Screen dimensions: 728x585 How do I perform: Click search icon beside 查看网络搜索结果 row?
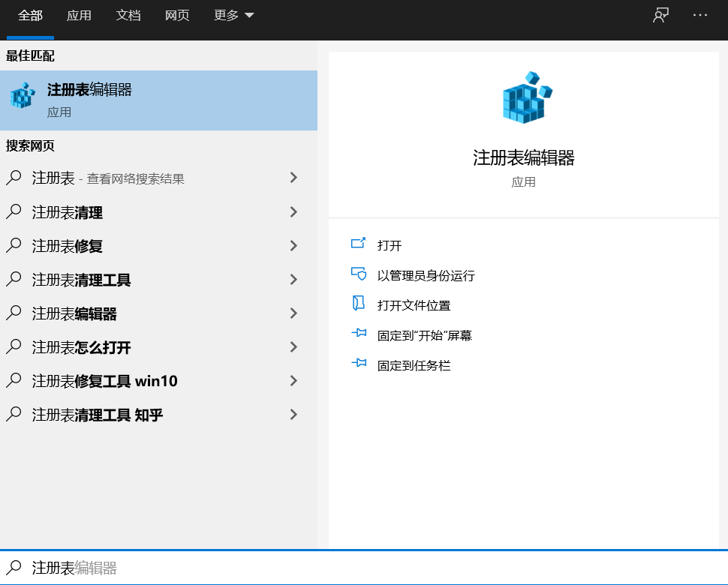click(x=14, y=178)
